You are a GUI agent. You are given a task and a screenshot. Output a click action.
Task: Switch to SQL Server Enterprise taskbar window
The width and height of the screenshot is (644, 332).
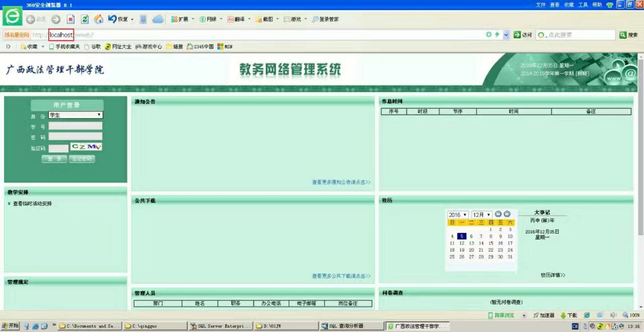tap(221, 326)
